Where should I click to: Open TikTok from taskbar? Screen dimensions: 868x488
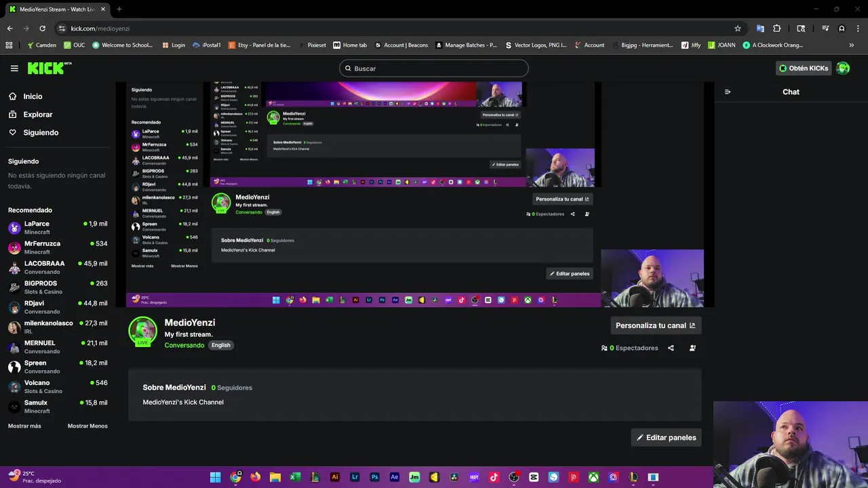coord(494,477)
